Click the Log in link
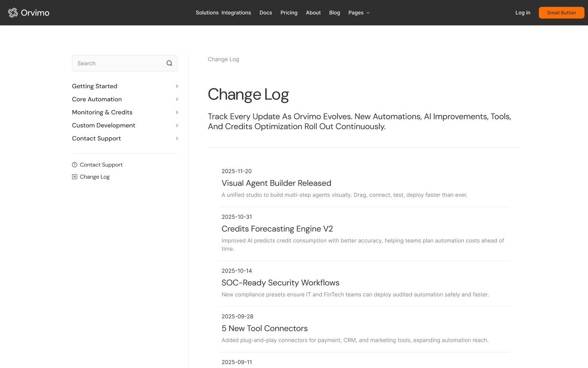The height and width of the screenshot is (368, 588). 523,13
